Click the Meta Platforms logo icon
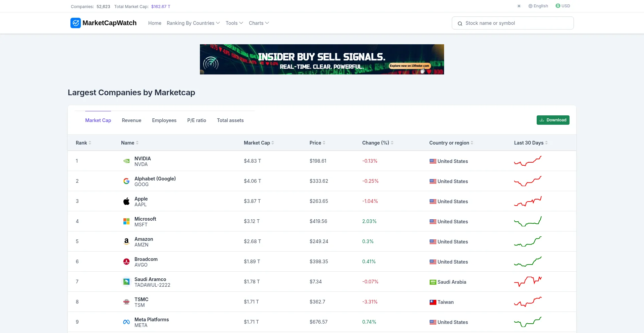Screen dimensions: 644x333 pyautogui.click(x=126, y=322)
